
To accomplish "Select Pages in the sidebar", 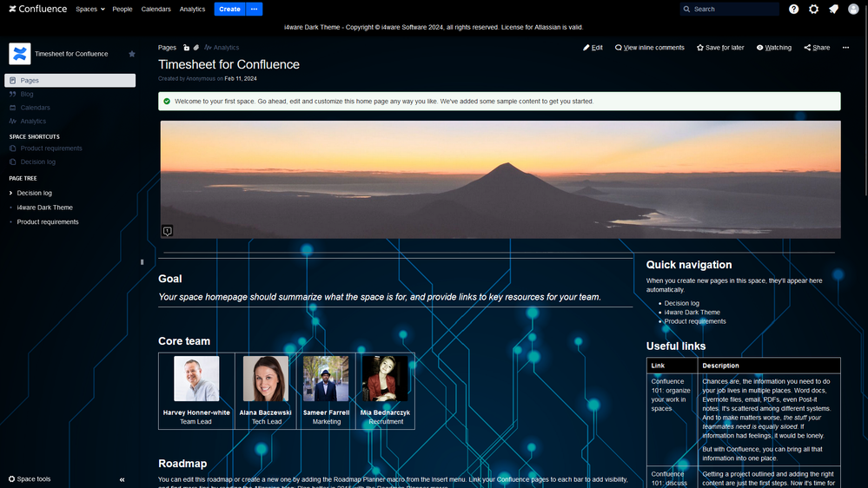I will pos(70,80).
